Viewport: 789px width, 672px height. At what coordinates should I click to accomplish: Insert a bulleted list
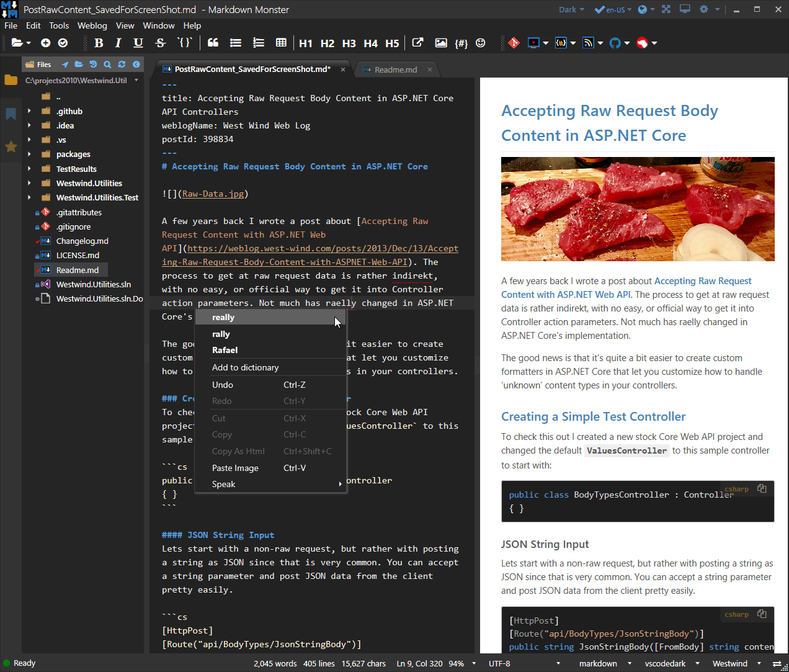236,43
